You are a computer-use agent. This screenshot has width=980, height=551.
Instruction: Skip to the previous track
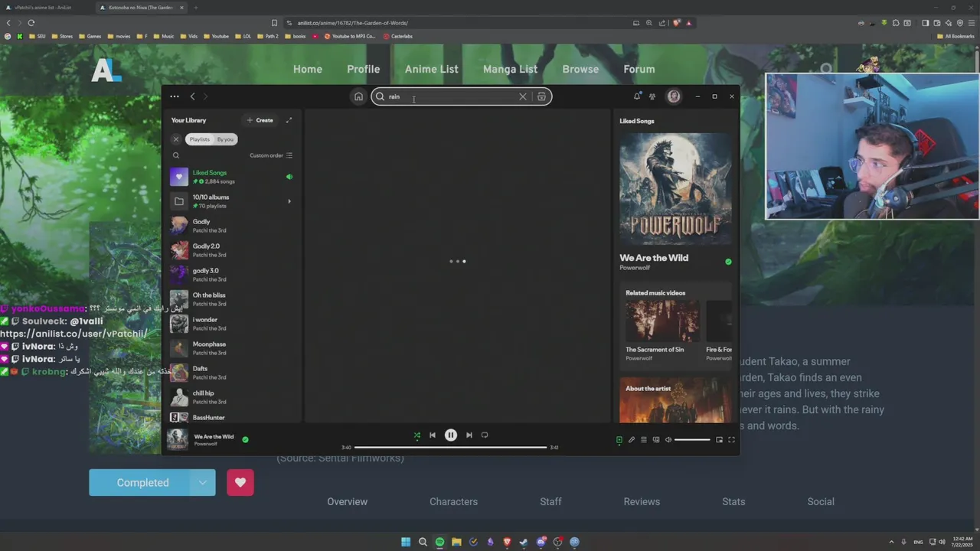click(x=433, y=435)
